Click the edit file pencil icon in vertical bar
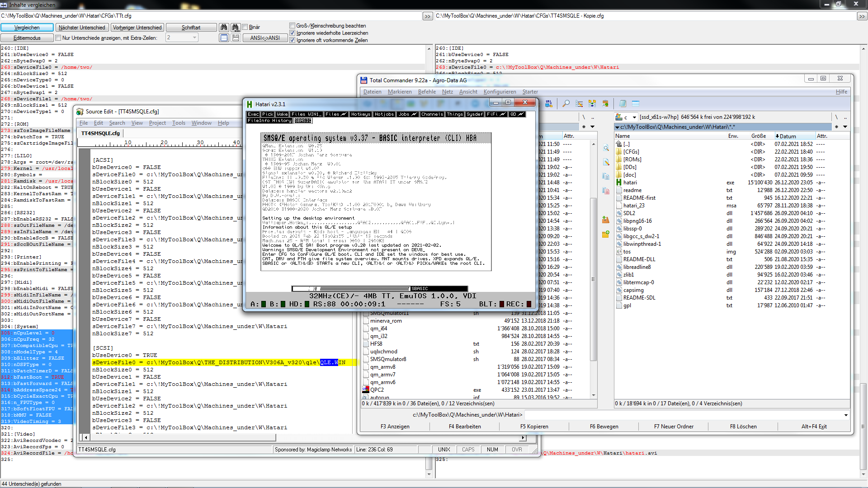Image resolution: width=868 pixels, height=488 pixels. click(606, 162)
